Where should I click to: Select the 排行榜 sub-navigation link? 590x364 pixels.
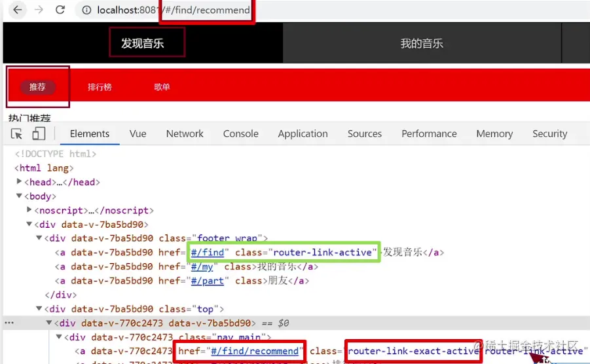100,87
